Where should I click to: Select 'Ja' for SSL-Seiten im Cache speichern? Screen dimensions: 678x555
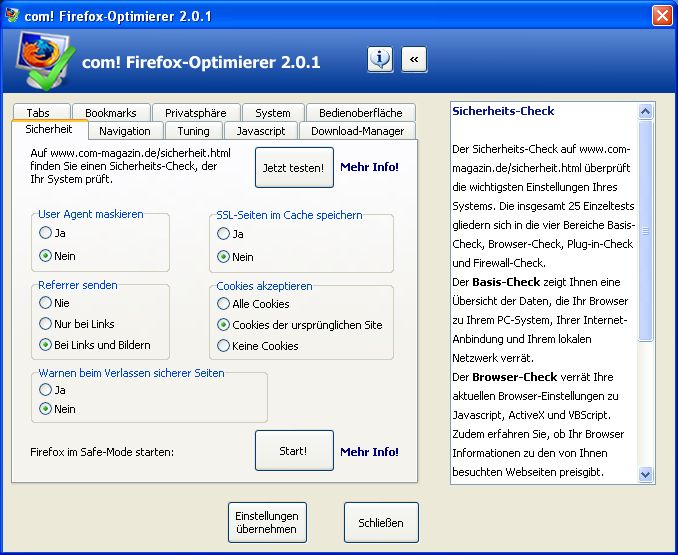(x=223, y=234)
